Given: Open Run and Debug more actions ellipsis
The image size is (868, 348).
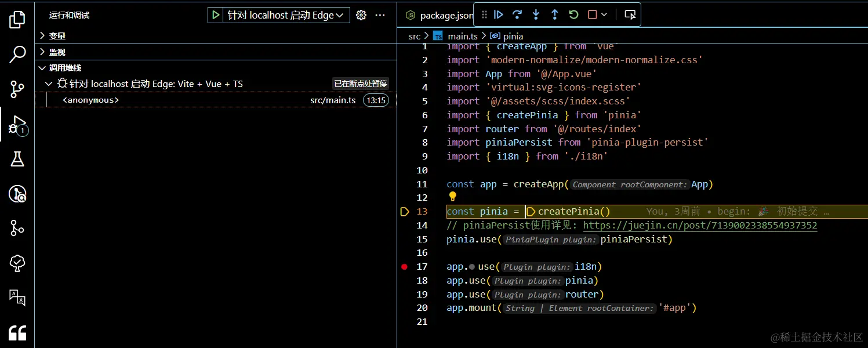Looking at the screenshot, I should 380,15.
